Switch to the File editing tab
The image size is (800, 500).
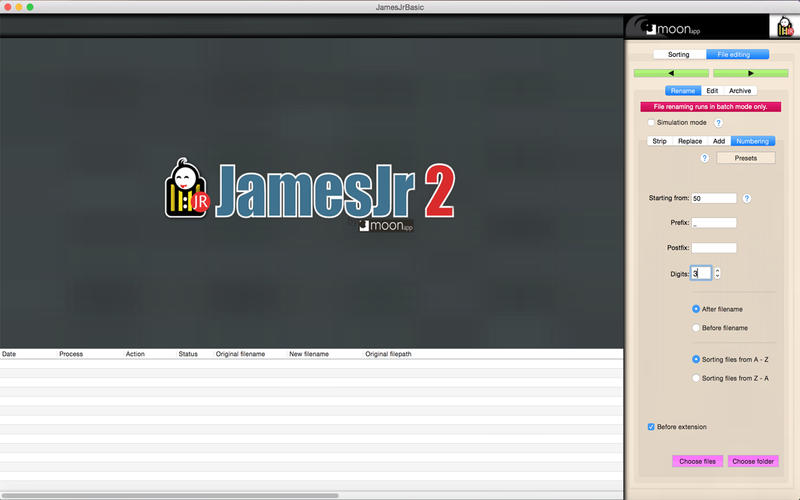tap(737, 55)
